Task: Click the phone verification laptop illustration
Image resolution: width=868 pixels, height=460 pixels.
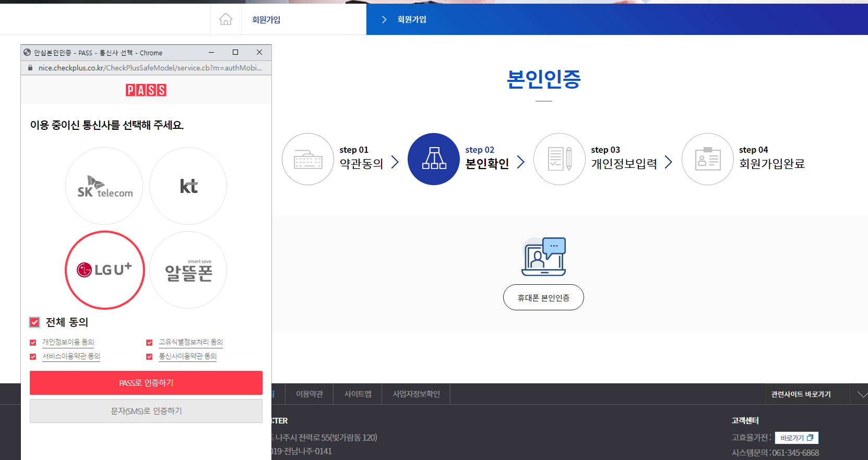Action: pyautogui.click(x=544, y=257)
